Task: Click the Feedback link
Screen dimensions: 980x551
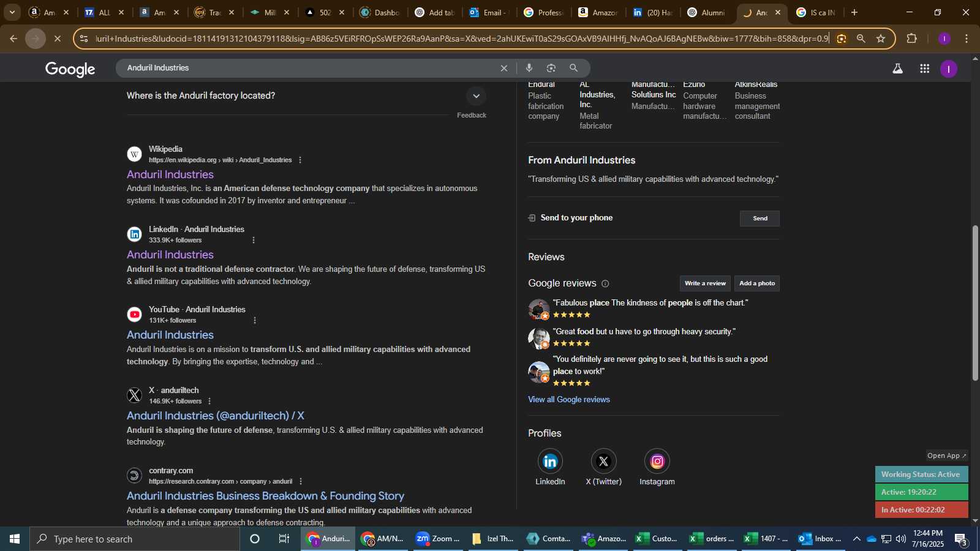Action: pyautogui.click(x=472, y=115)
